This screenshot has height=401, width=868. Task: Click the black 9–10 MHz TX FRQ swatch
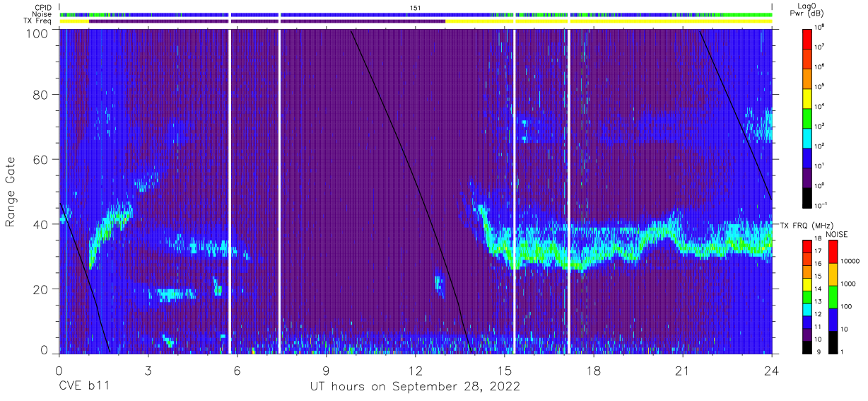[808, 346]
